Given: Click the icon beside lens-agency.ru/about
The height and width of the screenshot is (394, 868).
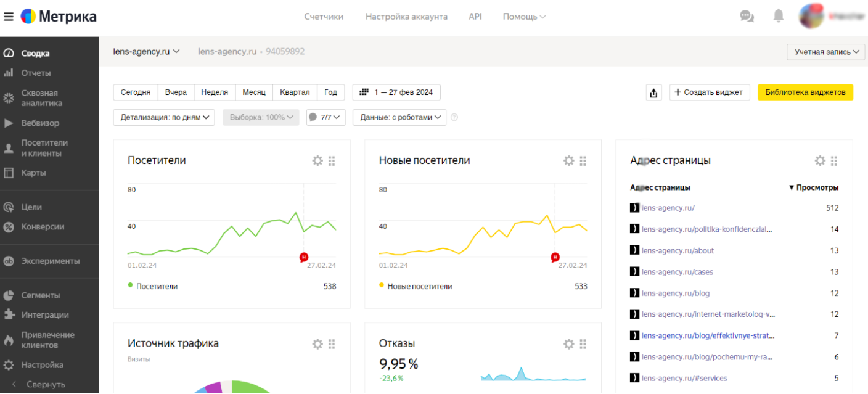Looking at the screenshot, I should point(634,250).
